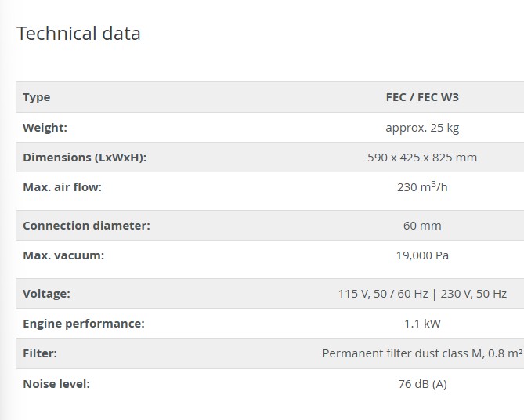Select the 19,000 Pa value

point(422,255)
